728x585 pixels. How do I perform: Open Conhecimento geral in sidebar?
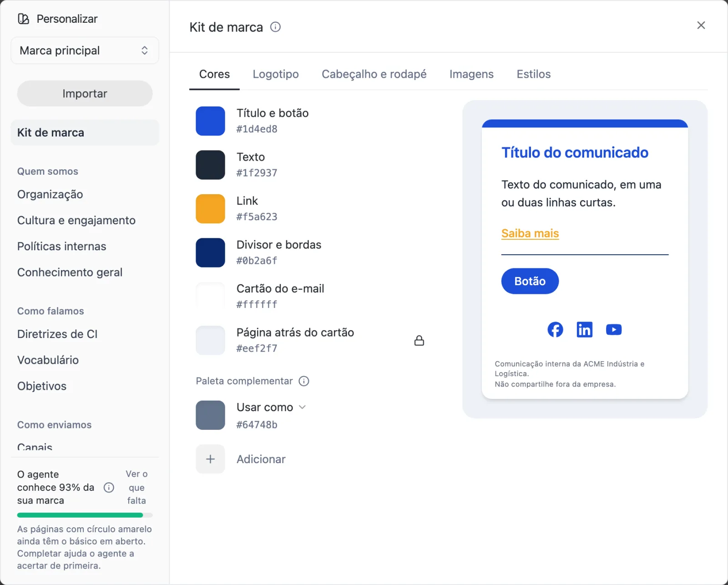(x=70, y=272)
